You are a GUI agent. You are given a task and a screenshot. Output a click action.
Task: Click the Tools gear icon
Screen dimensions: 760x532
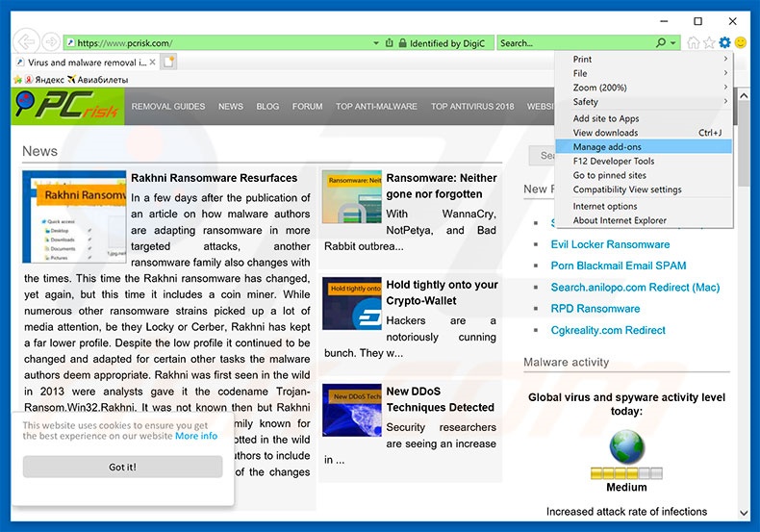click(724, 42)
